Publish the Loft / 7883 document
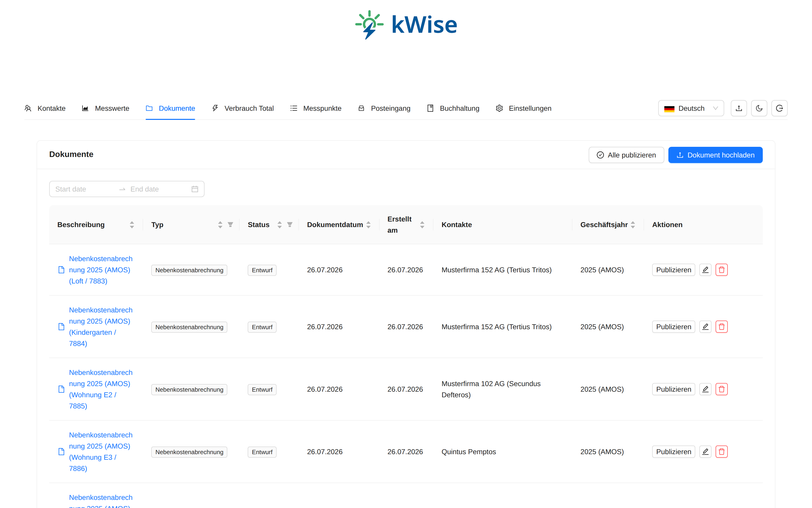The width and height of the screenshot is (812, 508). click(x=673, y=270)
